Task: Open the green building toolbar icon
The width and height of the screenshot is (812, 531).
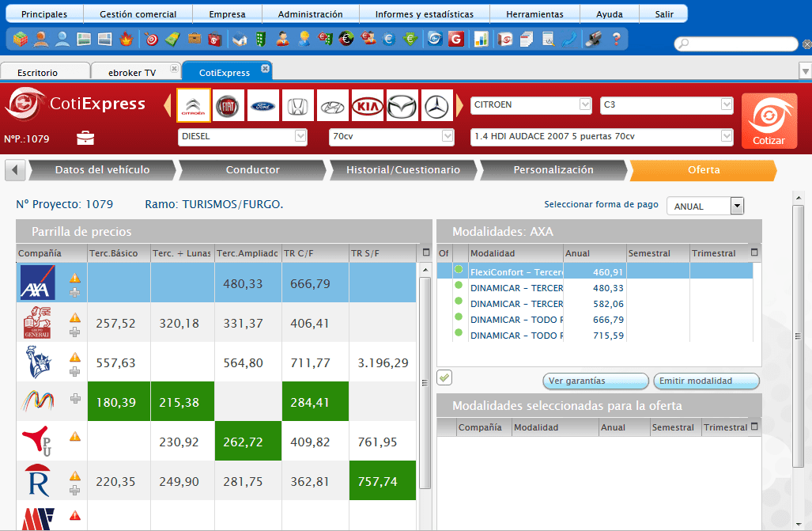Action: pyautogui.click(x=261, y=39)
